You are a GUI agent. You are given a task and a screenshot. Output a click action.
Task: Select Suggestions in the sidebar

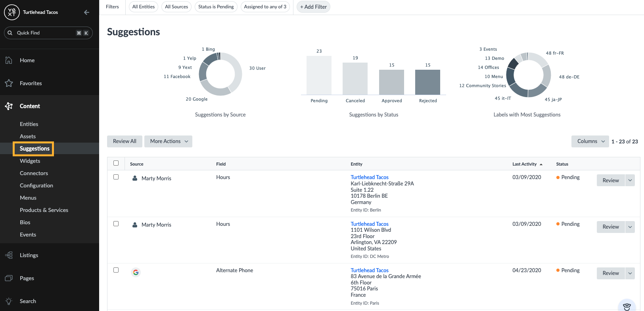(x=34, y=149)
